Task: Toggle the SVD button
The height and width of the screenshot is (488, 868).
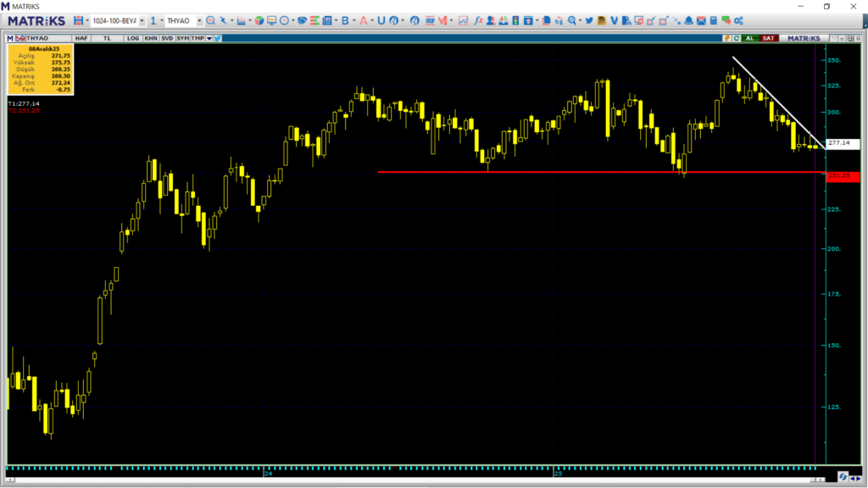Action: click(167, 38)
